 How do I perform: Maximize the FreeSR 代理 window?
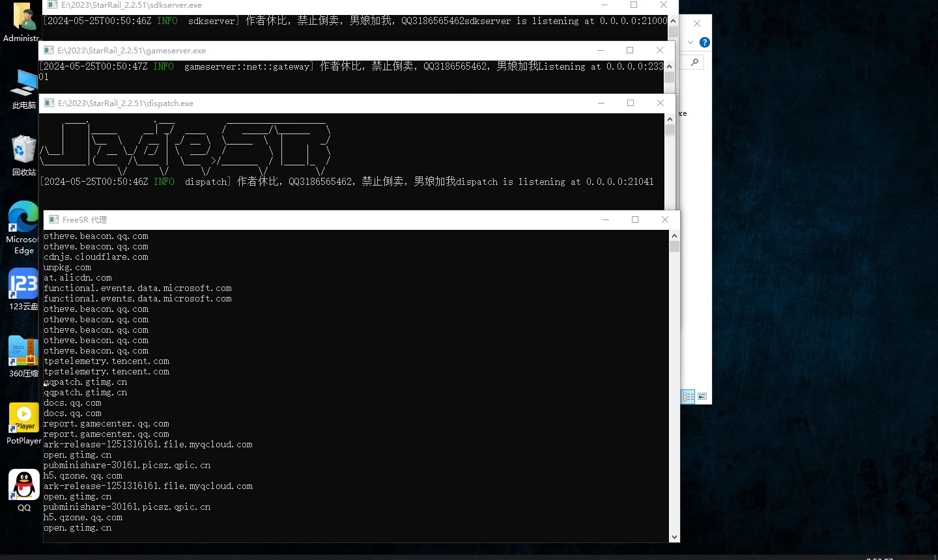pyautogui.click(x=635, y=219)
